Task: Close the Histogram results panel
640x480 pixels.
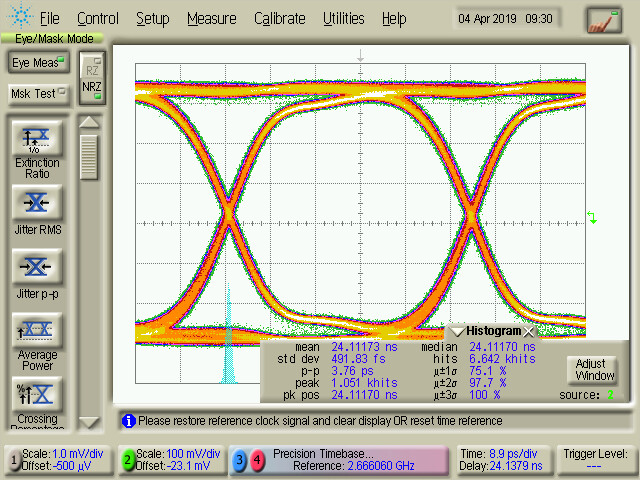Action: (x=529, y=331)
